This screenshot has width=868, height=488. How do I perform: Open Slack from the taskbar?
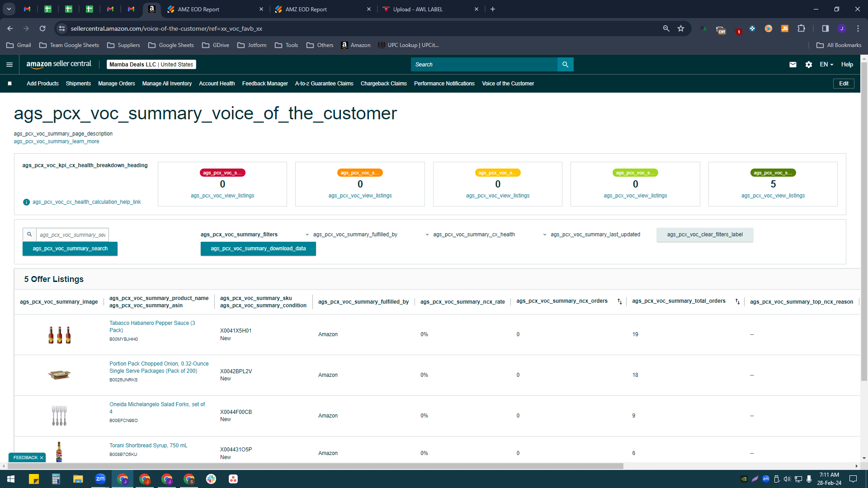pyautogui.click(x=211, y=479)
